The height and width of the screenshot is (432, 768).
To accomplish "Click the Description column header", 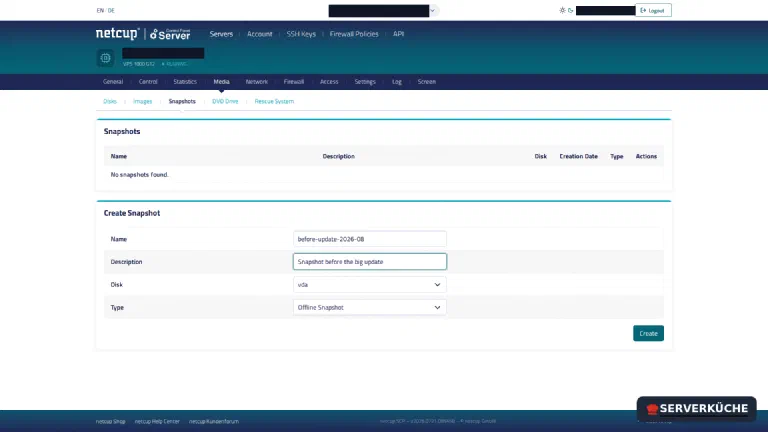I will point(338,156).
